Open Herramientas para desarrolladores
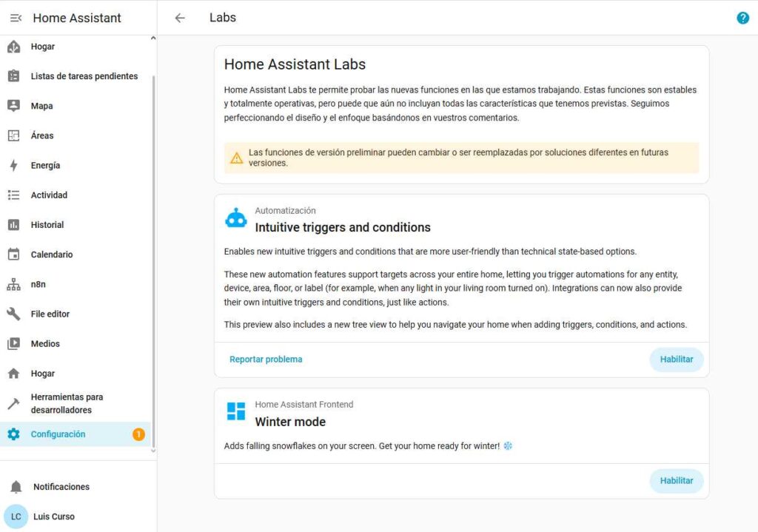 tap(67, 403)
